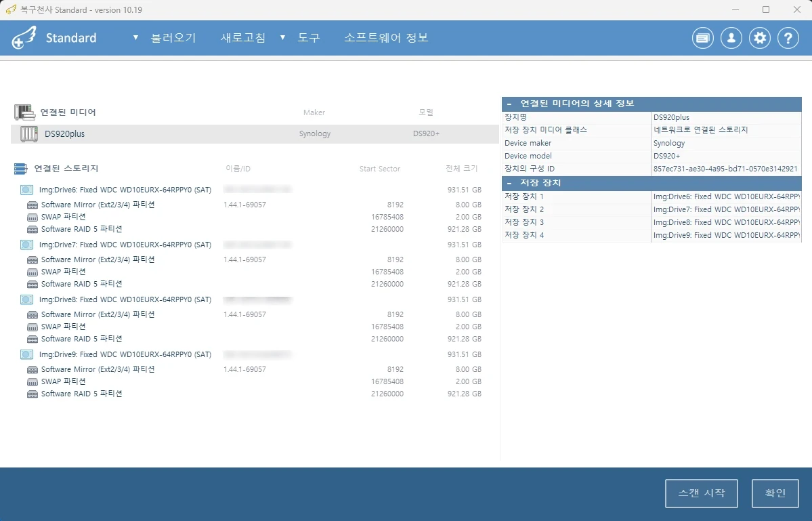812x521 pixels.
Task: Select Drive7 Software Mirror (Ext2/3/4) 파티션 label
Action: pos(98,259)
